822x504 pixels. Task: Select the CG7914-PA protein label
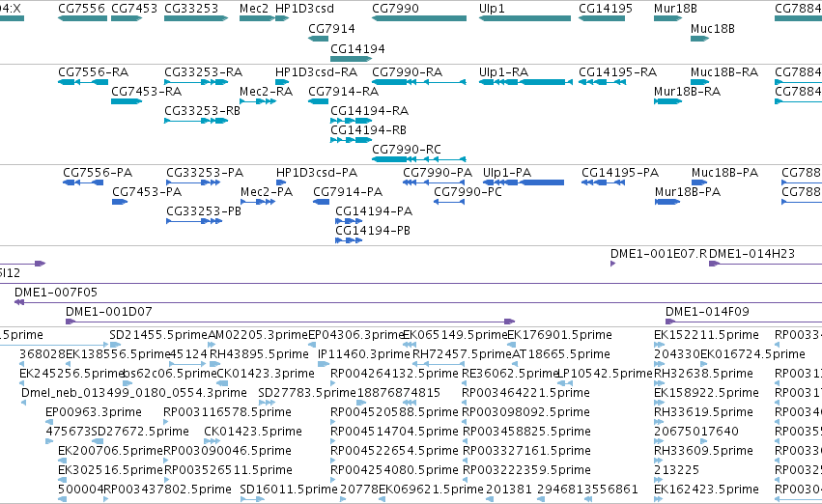(x=348, y=192)
